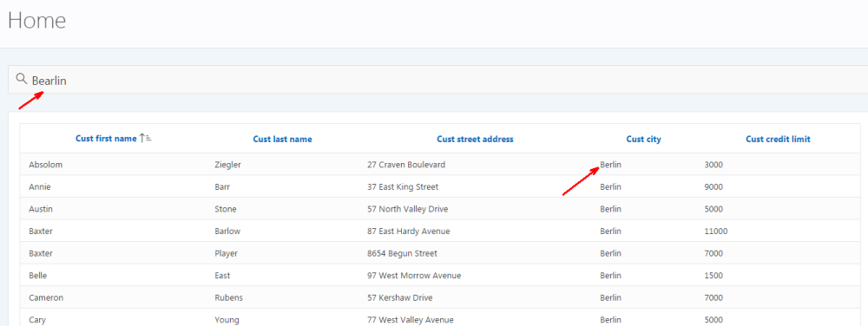868x326 pixels.
Task: Select last name cell Barlow
Action: click(x=227, y=231)
